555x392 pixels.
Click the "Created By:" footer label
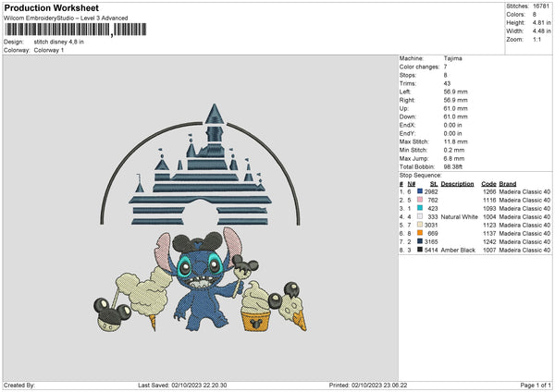coord(19,385)
